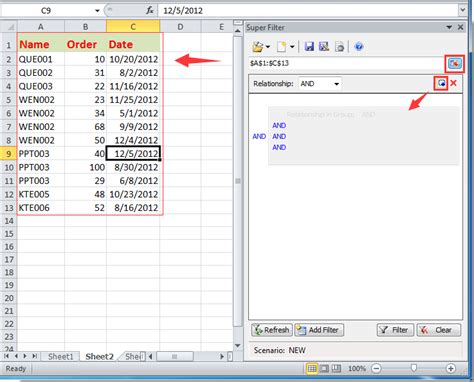Click the Save As scenario icon
The width and height of the screenshot is (474, 382).
click(324, 47)
